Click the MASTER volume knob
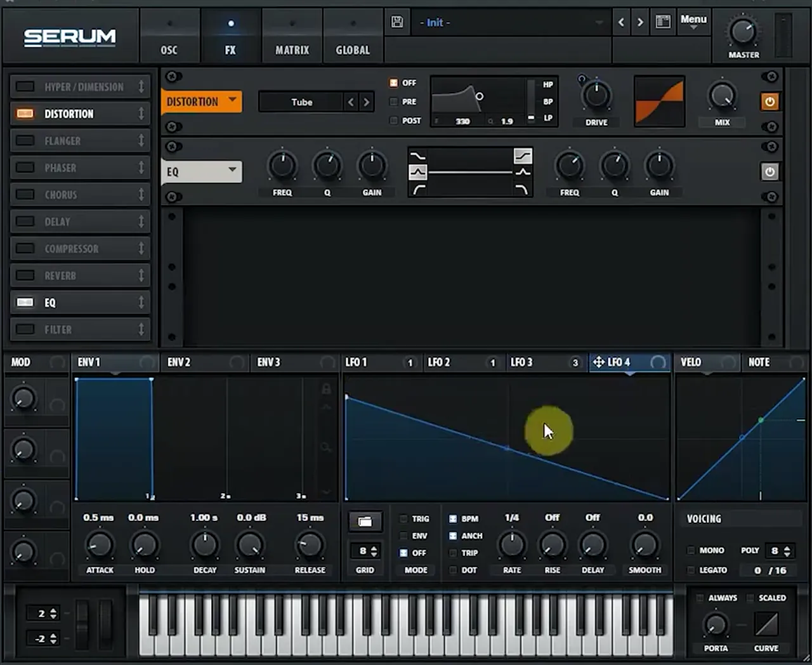The image size is (812, 665). 743,31
